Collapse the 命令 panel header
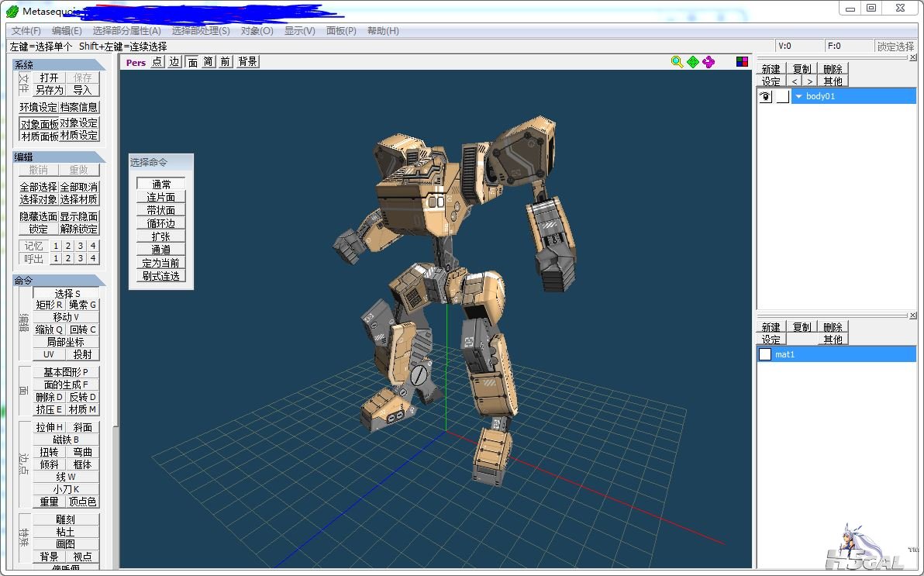The height and width of the screenshot is (576, 924). [58, 281]
